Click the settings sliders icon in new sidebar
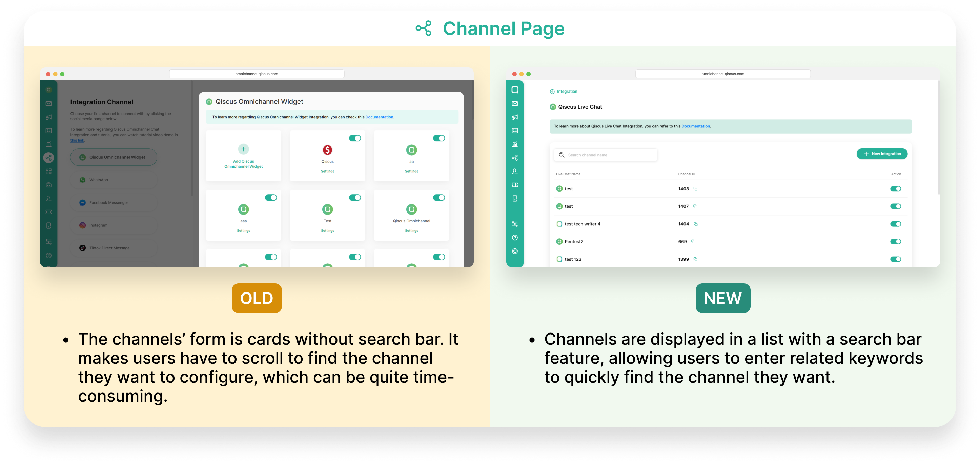Viewport: 980px width, 464px height. click(515, 224)
